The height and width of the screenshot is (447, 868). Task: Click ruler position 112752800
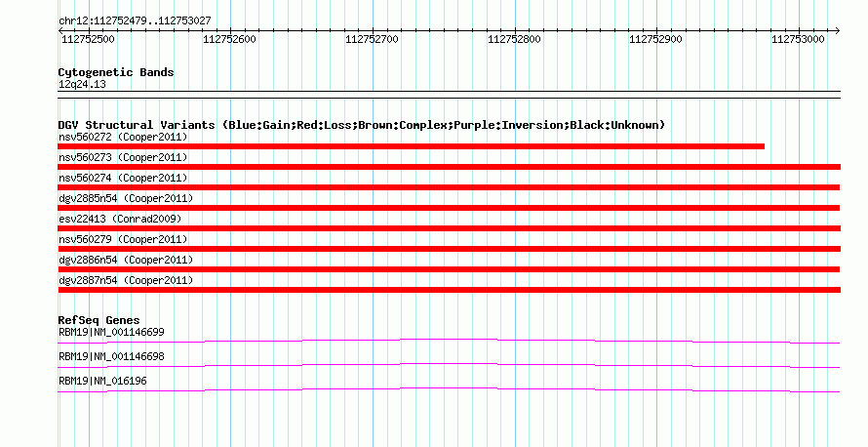[x=514, y=39]
